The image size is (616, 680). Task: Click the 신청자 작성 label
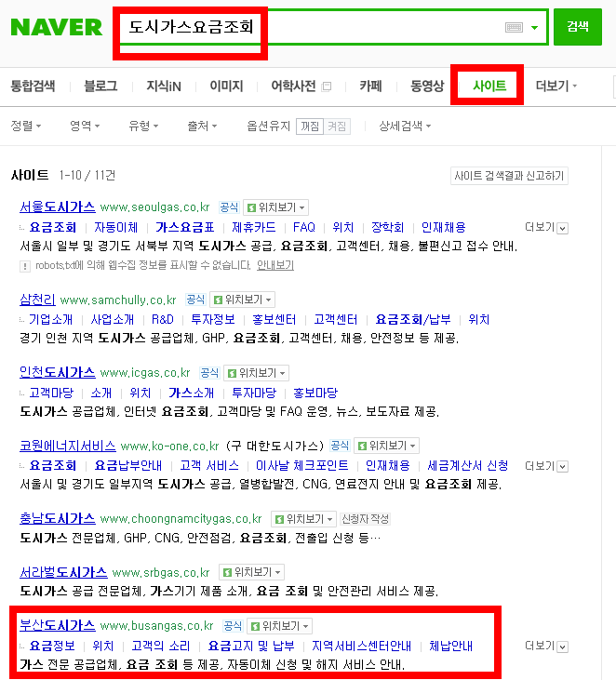(365, 519)
